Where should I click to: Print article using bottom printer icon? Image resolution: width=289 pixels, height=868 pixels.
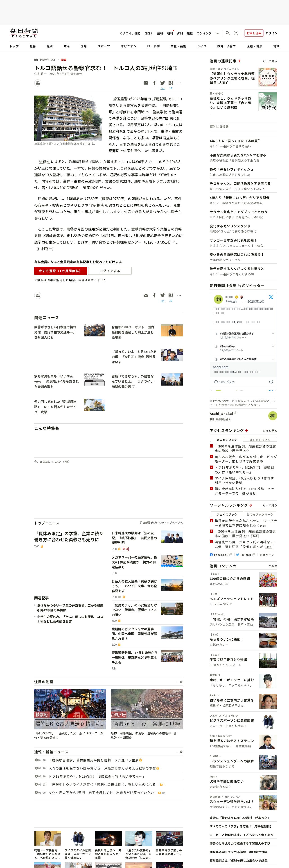(x=38, y=295)
